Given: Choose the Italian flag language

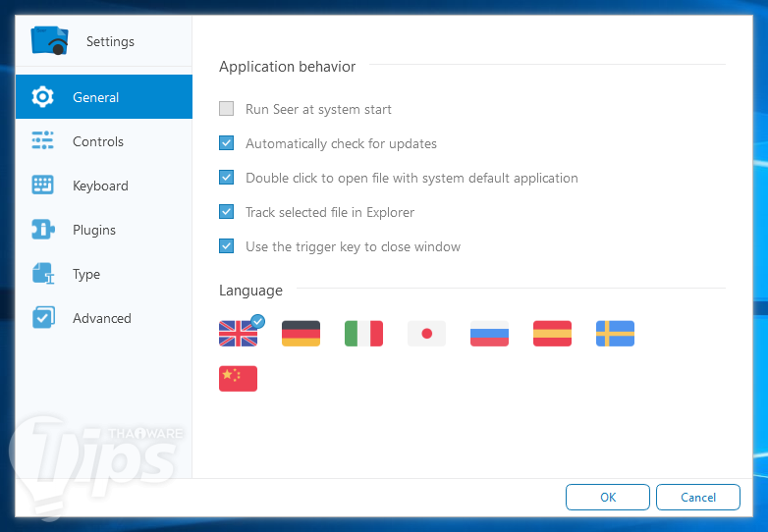Looking at the screenshot, I should pyautogui.click(x=363, y=334).
